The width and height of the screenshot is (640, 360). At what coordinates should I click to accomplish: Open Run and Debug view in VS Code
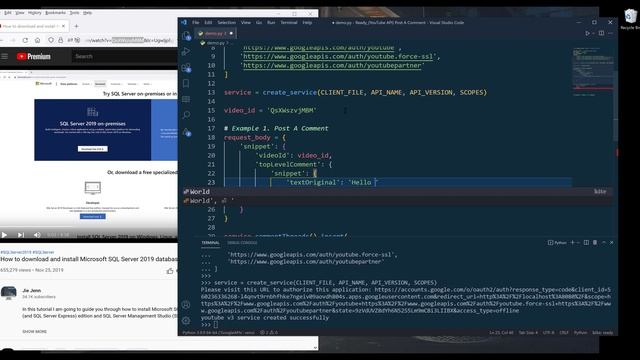(186, 51)
